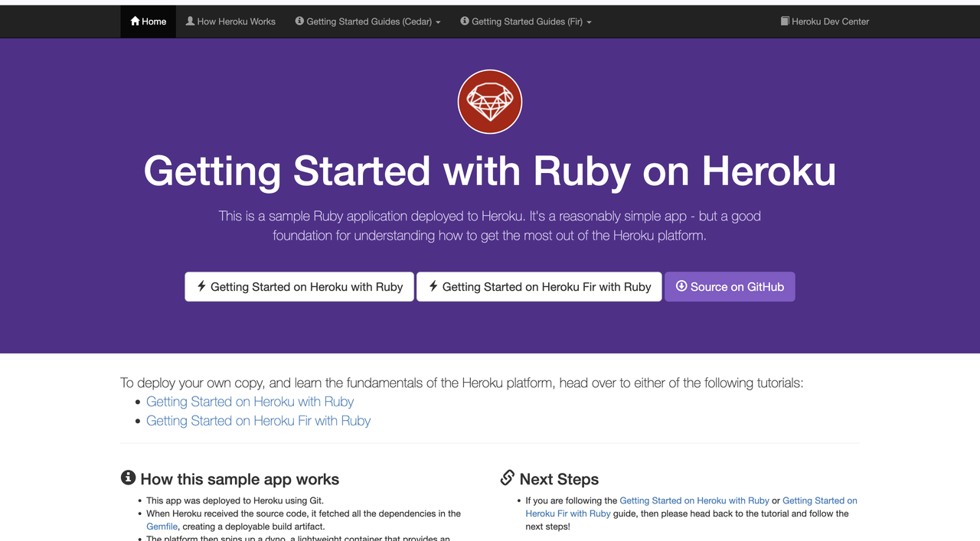Go to Heroku Dev Center in navbar

[830, 21]
